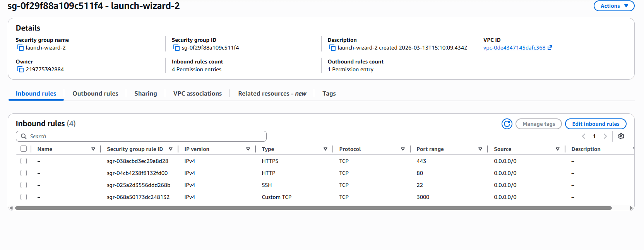Viewport: 644px width, 250px height.
Task: Sort by Type column
Action: (325, 149)
